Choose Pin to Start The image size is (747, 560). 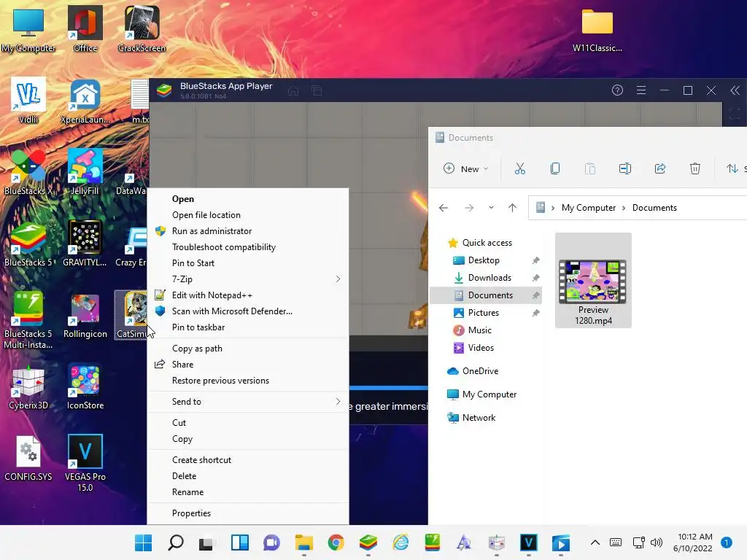point(248,262)
